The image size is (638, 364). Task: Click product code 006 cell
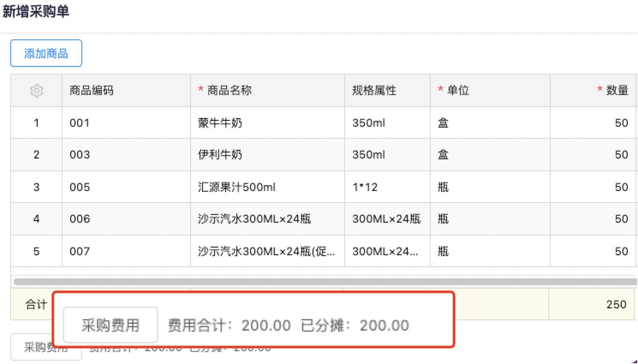[80, 219]
